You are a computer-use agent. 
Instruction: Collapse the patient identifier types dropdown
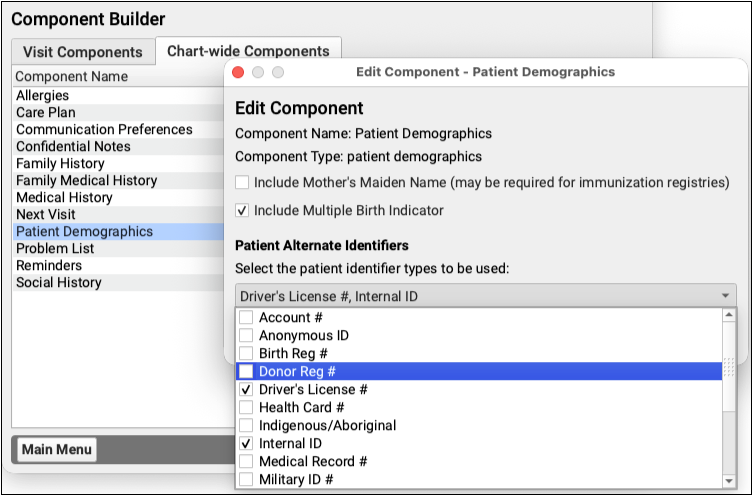(x=724, y=296)
